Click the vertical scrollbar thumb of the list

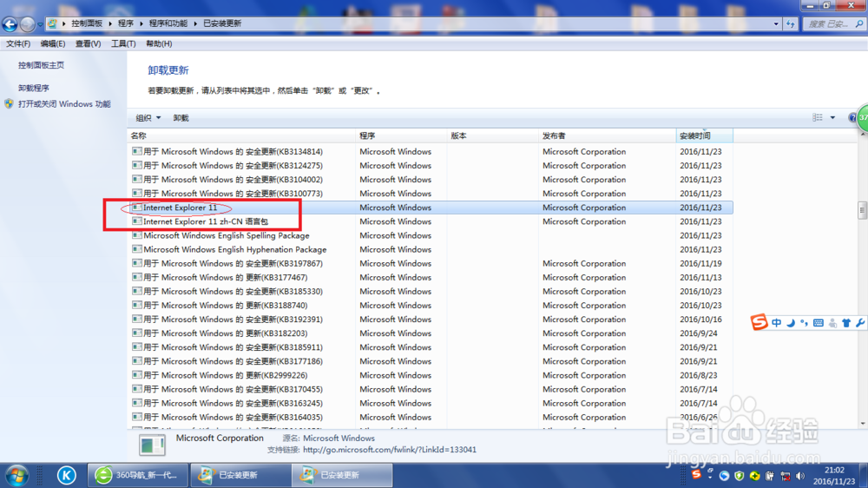pos(863,210)
